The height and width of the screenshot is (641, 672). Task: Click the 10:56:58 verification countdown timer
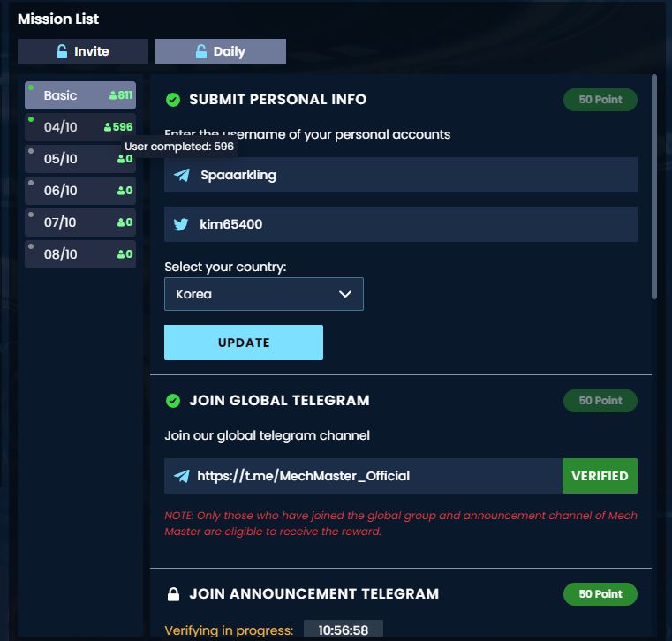click(x=344, y=630)
